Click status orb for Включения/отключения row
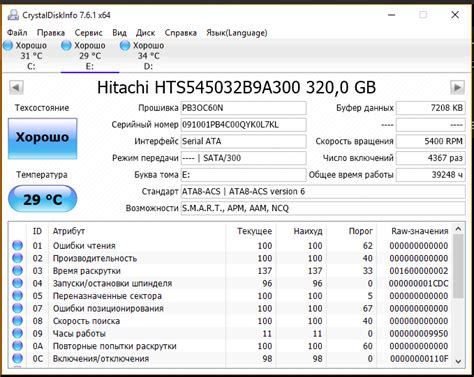 coord(17,358)
